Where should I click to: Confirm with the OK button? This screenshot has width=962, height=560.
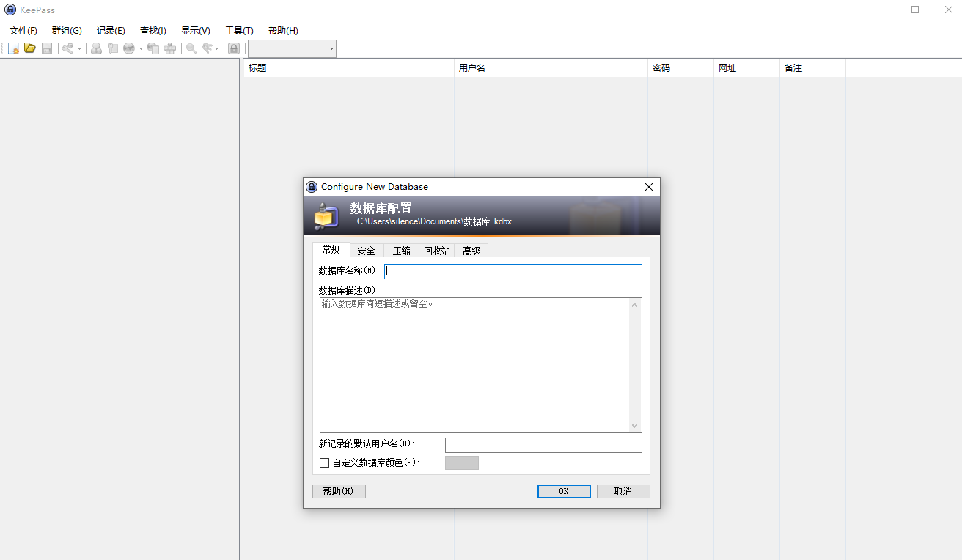click(564, 491)
